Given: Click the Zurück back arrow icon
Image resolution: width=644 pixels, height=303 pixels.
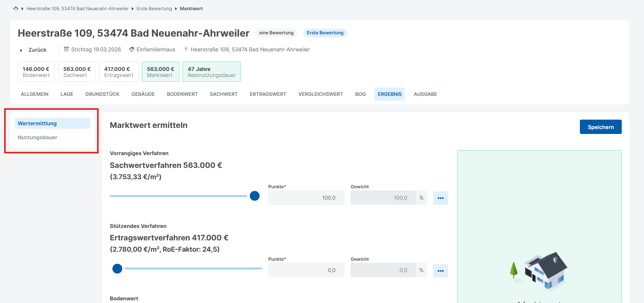Looking at the screenshot, I should point(21,50).
